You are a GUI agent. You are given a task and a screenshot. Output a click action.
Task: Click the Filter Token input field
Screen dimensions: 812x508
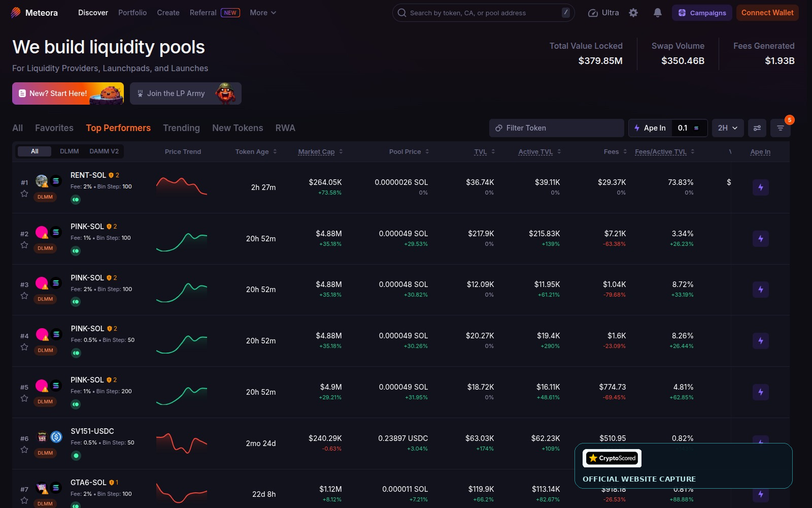[x=557, y=128]
